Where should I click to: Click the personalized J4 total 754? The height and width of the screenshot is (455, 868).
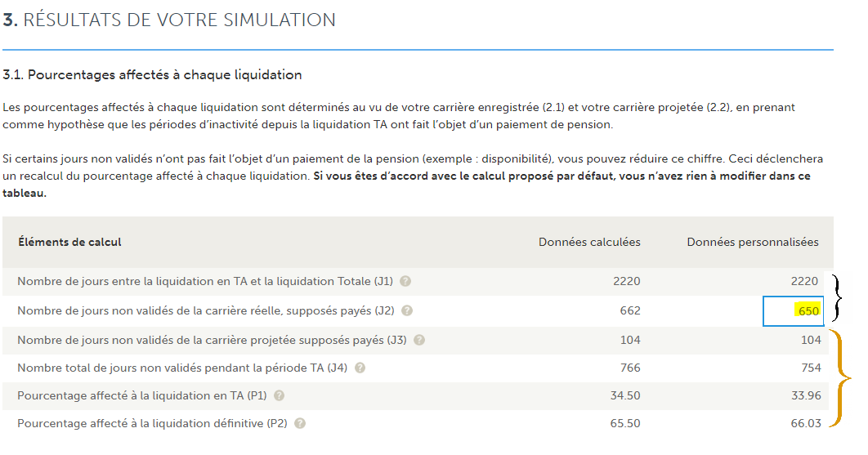(811, 368)
